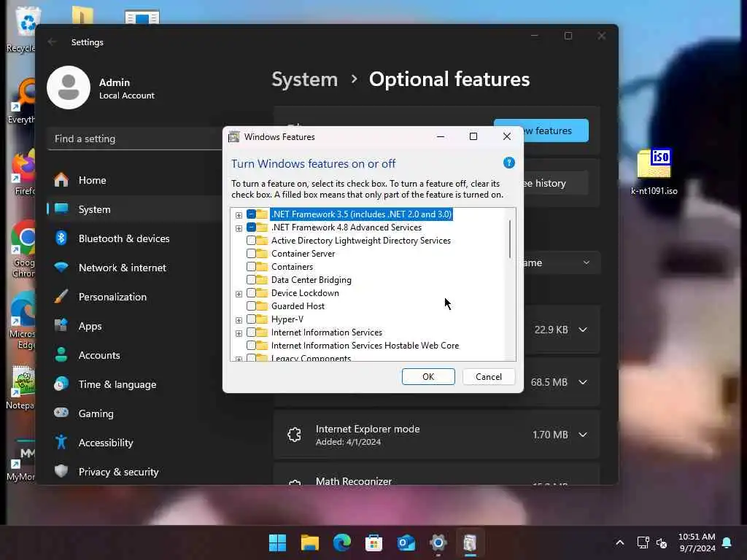
Task: Click the help question mark icon in Windows Features
Action: (x=508, y=163)
